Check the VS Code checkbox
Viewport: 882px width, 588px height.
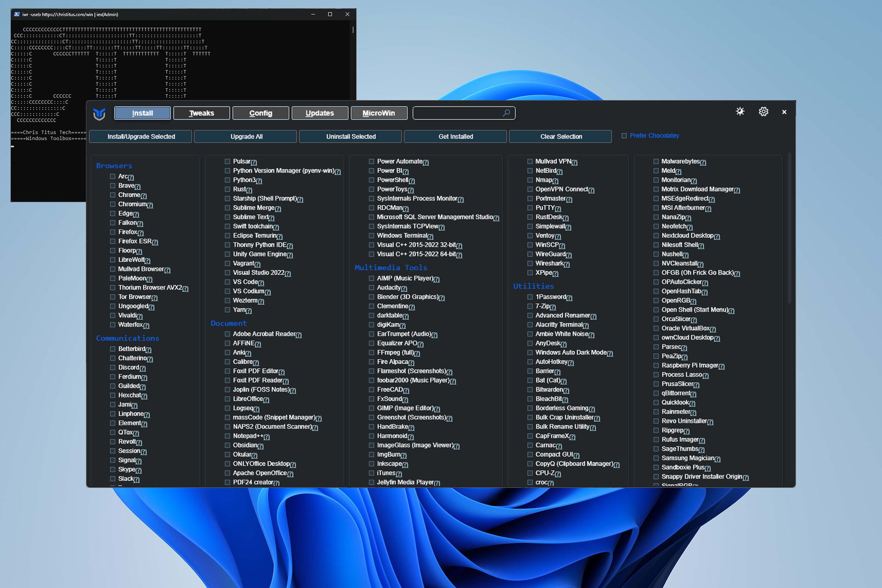(x=227, y=282)
